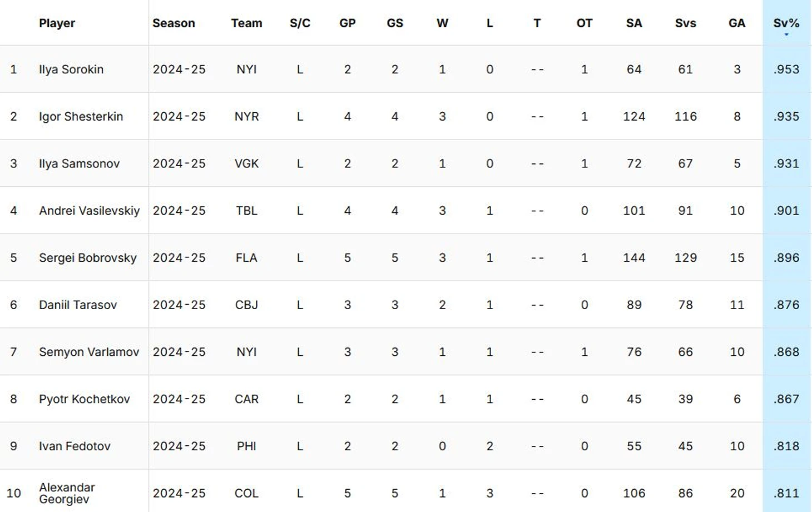
Task: Click the SA column header
Action: (x=634, y=23)
